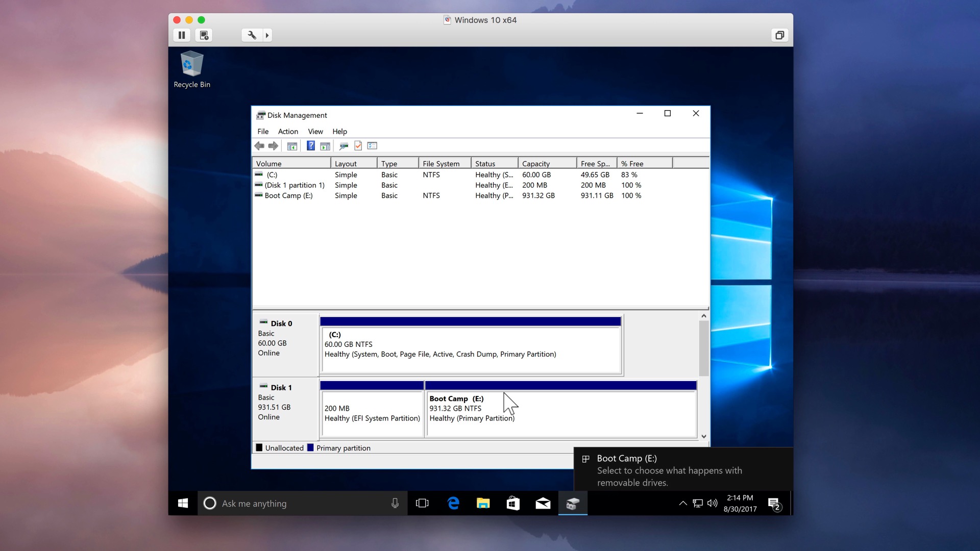Expand the Help menu dropdown
Screen dimensions: 980x551
(x=340, y=131)
